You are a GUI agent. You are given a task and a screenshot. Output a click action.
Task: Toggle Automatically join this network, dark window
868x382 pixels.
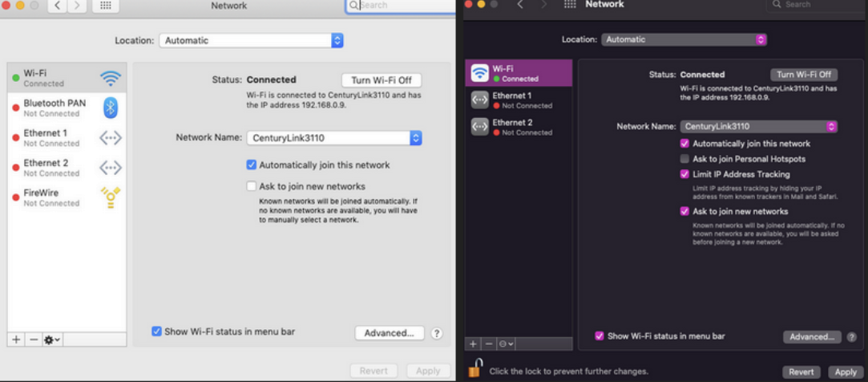click(x=684, y=144)
